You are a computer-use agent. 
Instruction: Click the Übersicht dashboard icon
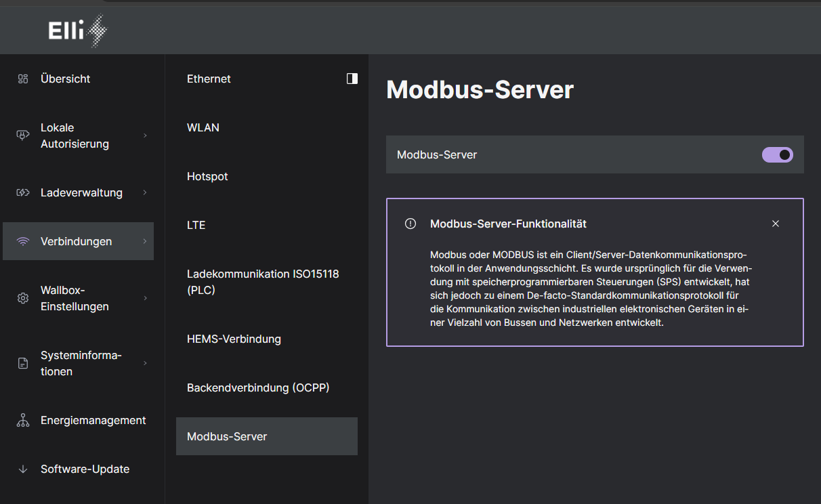[23, 79]
